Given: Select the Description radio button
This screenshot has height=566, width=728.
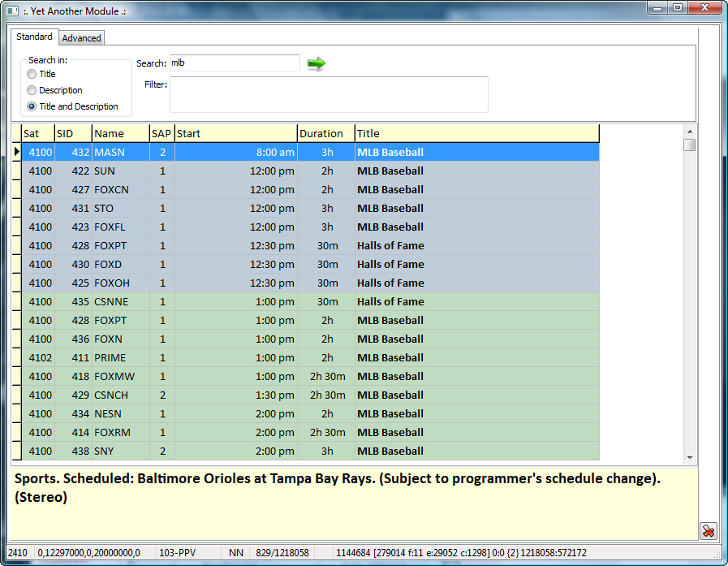Looking at the screenshot, I should [x=32, y=90].
